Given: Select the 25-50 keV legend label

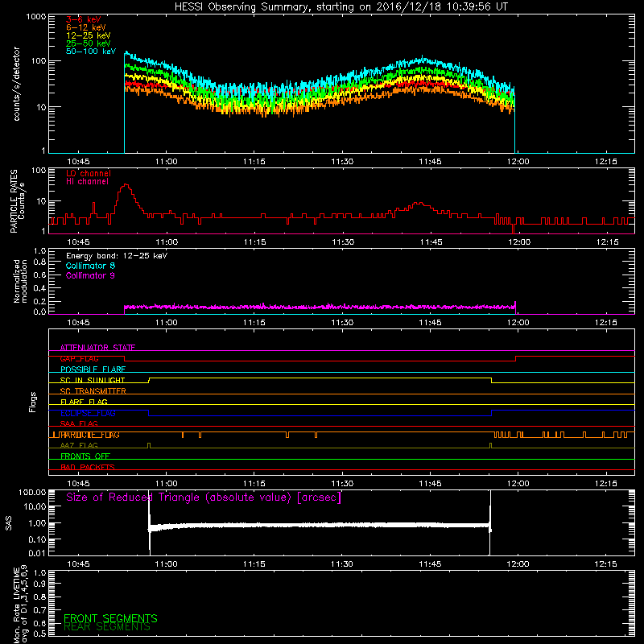Looking at the screenshot, I should tap(89, 43).
